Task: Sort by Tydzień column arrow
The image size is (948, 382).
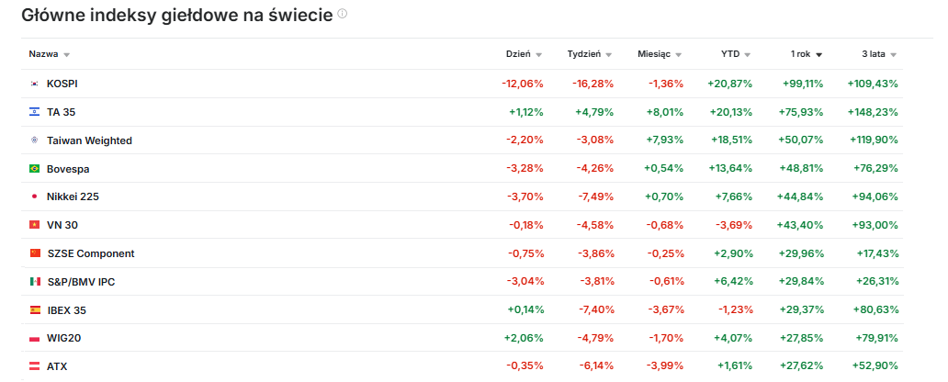Action: pyautogui.click(x=609, y=55)
